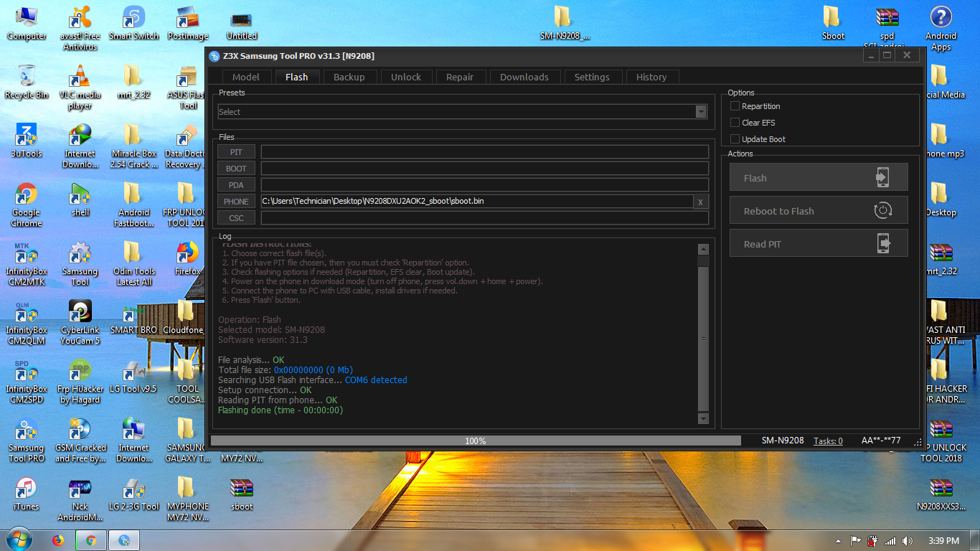Open the Settings tab
Screen dimensions: 980x551
coord(592,77)
